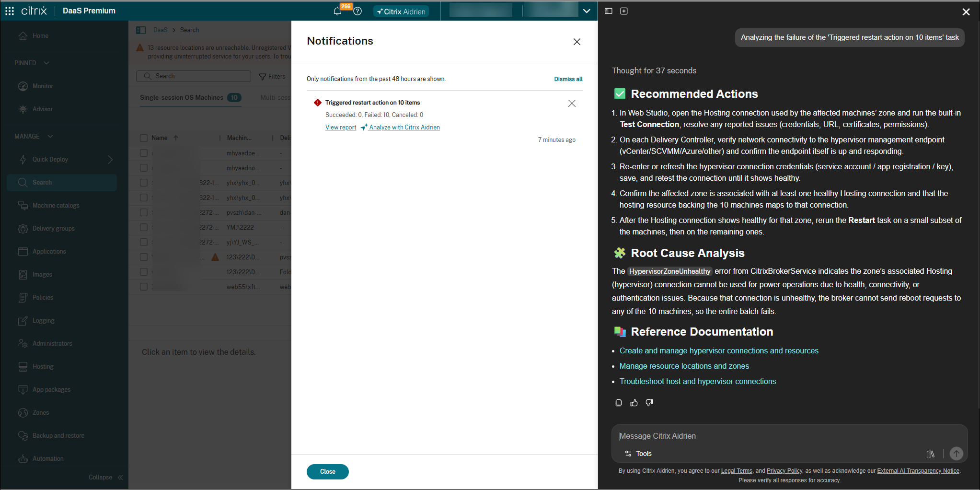The image size is (980, 490).
Task: Check the mhyaadpe machine row checkbox
Action: [144, 153]
